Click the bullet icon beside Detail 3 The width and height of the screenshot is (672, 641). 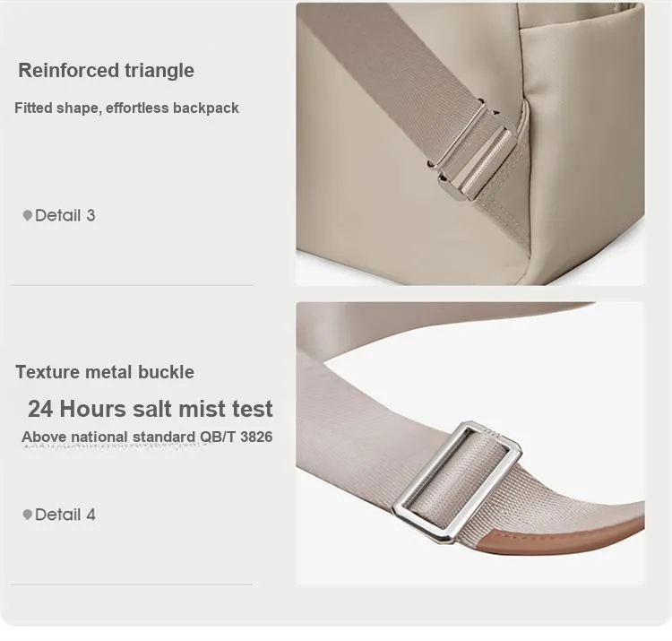pyautogui.click(x=28, y=215)
